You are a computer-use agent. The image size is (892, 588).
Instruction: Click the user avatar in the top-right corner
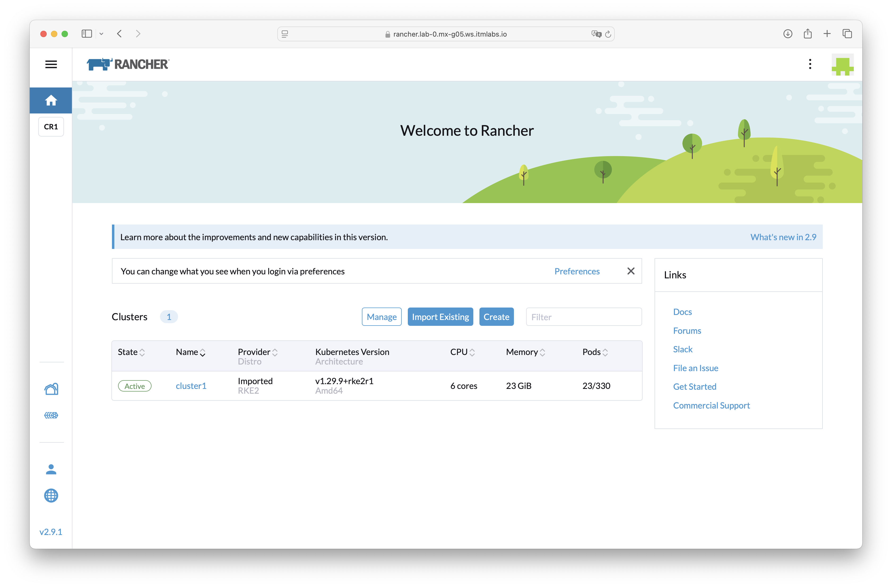842,64
